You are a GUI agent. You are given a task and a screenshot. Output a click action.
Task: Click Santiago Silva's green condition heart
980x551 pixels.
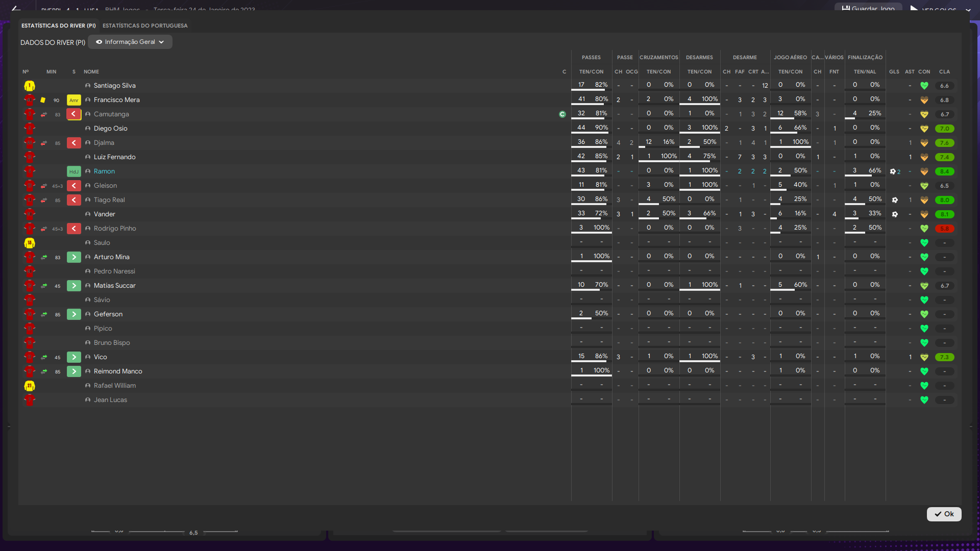point(924,86)
